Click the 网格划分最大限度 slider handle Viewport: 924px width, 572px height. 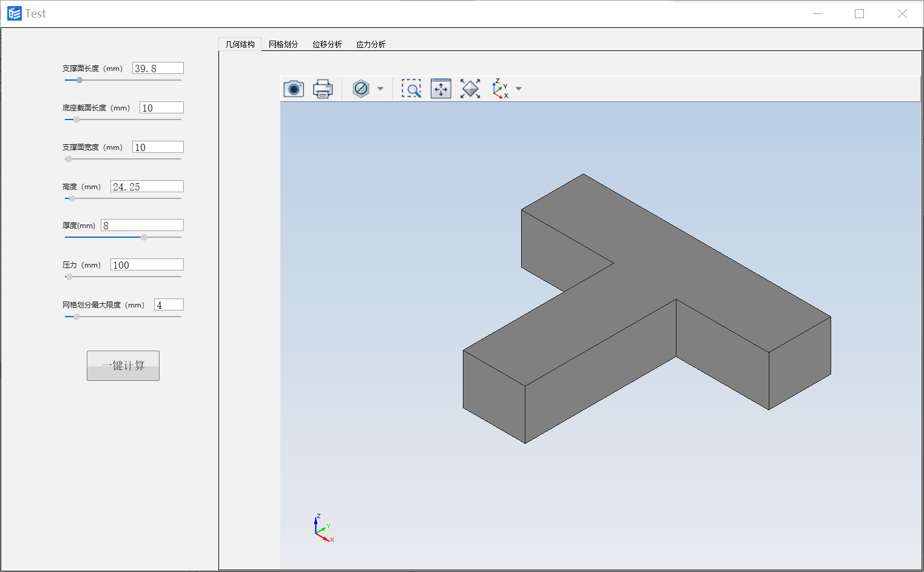[76, 317]
